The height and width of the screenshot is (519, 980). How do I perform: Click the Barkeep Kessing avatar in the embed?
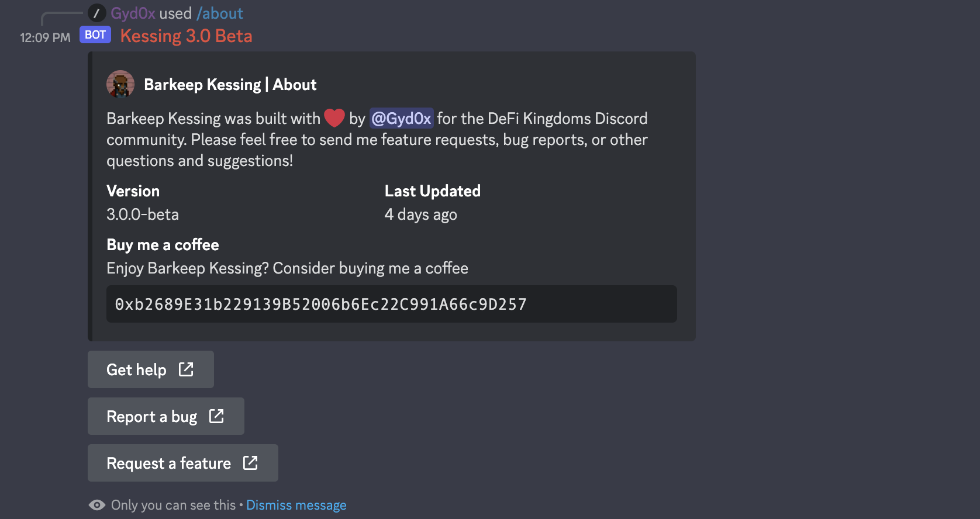[x=120, y=85]
